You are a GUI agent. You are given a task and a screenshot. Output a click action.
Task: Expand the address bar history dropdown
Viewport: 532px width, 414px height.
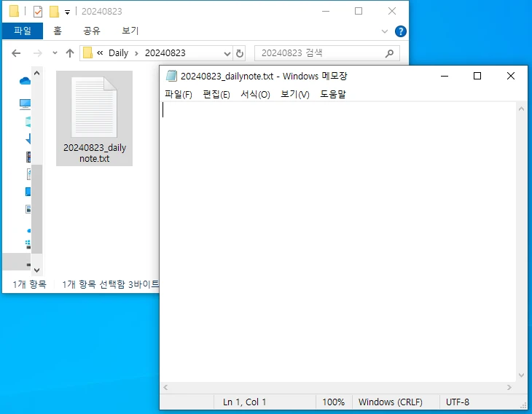click(x=227, y=54)
